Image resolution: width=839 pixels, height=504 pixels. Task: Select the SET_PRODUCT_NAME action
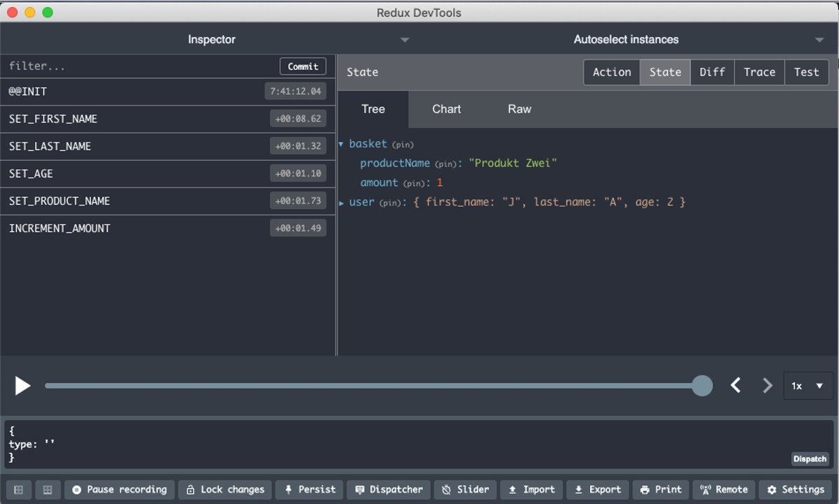click(168, 201)
